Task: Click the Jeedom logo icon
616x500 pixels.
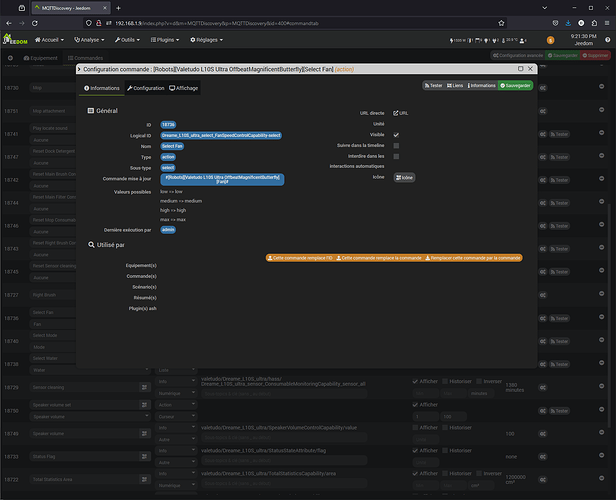Action: click(x=15, y=40)
